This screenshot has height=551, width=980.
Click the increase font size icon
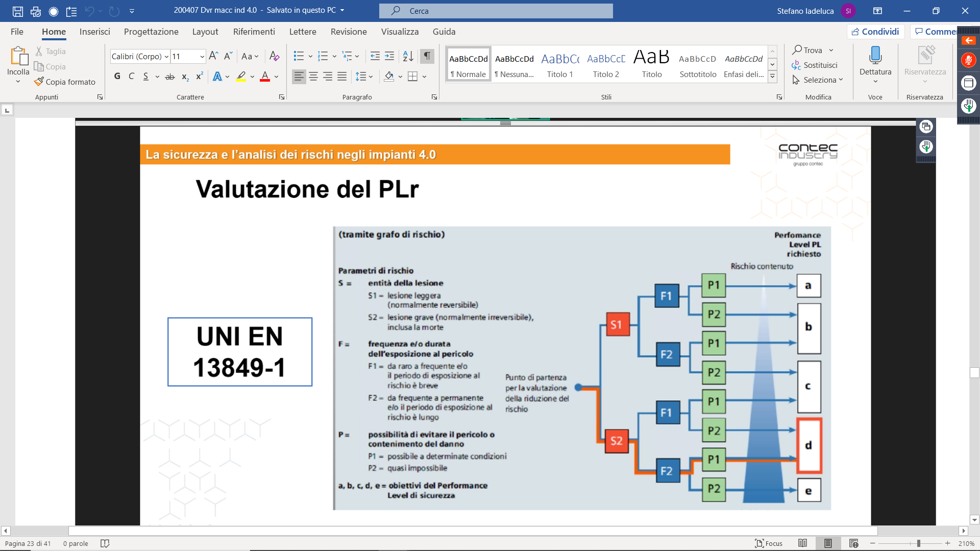pos(213,56)
